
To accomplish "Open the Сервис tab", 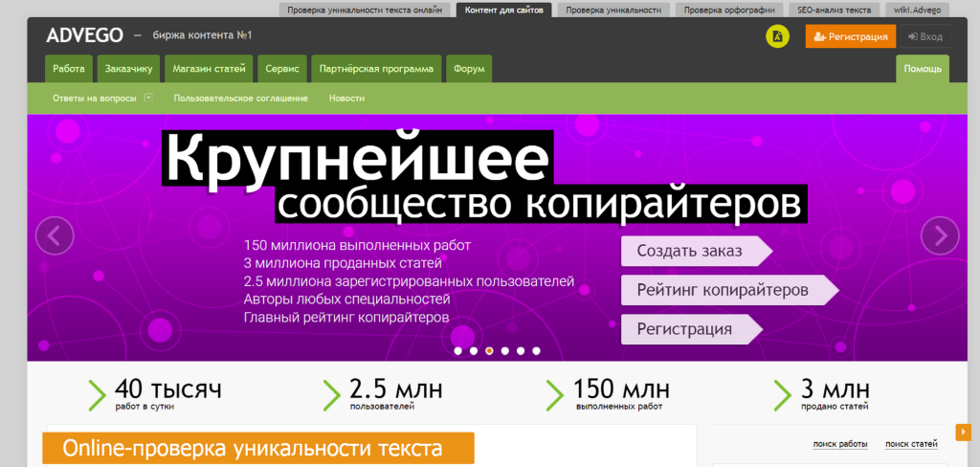I will (x=282, y=69).
